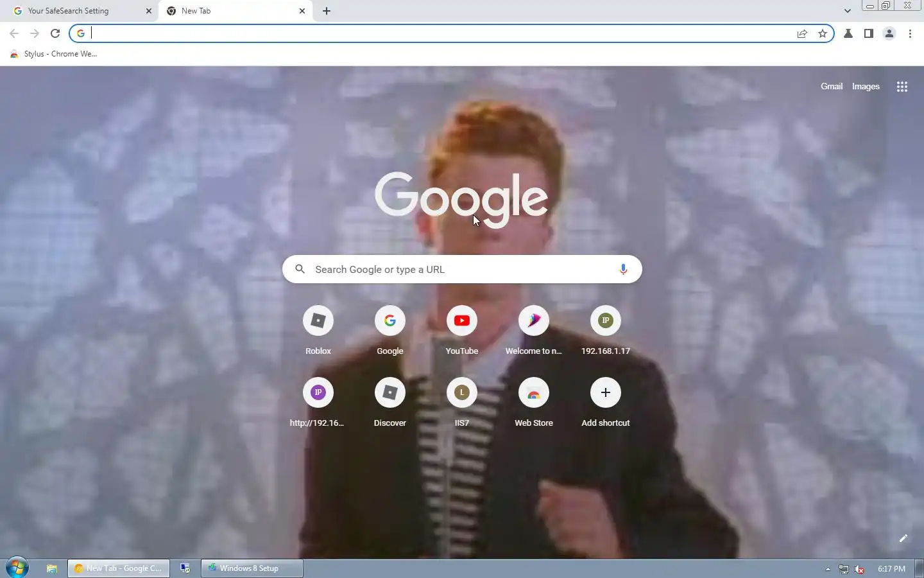The image size is (924, 578).
Task: Open the IIS7 shortcut tile
Action: pyautogui.click(x=462, y=403)
